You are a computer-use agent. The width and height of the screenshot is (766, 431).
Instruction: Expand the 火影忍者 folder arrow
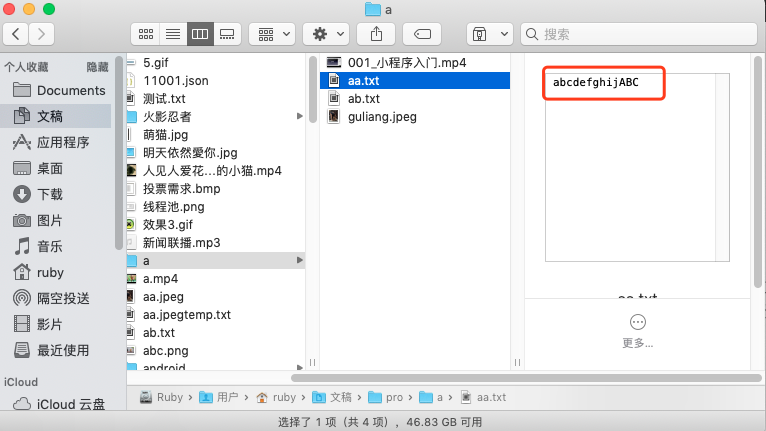coord(299,117)
